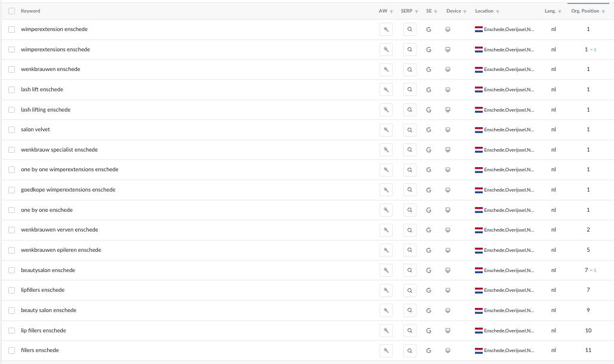Viewport: 614px width, 364px height.
Task: Click the Keyword column header
Action: pos(30,11)
